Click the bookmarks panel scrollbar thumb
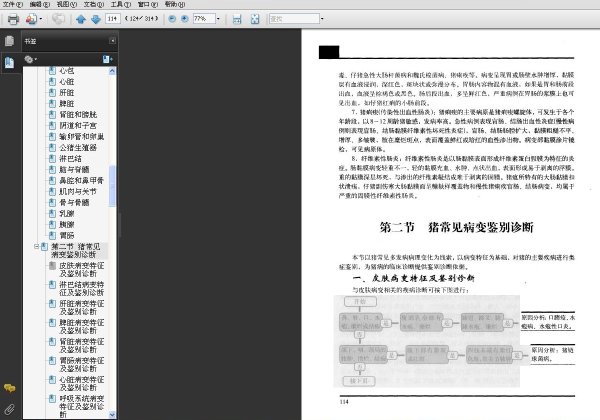The image size is (600, 420). click(x=112, y=186)
